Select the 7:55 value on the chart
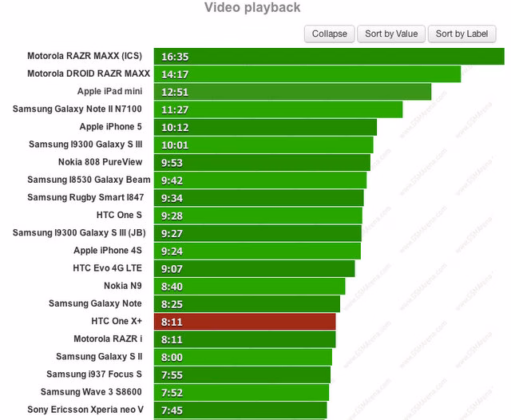511x420 pixels. pos(172,375)
